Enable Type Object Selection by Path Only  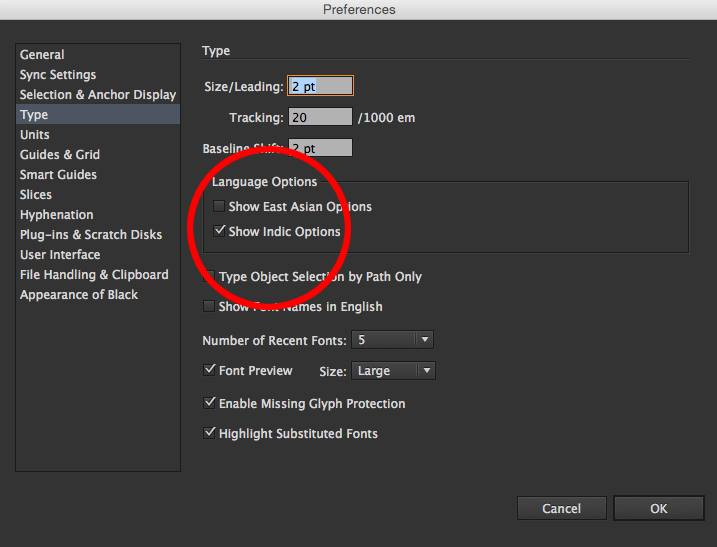coord(209,277)
